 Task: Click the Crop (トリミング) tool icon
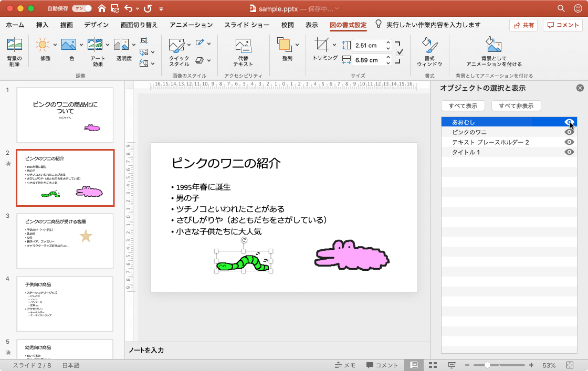click(x=321, y=45)
